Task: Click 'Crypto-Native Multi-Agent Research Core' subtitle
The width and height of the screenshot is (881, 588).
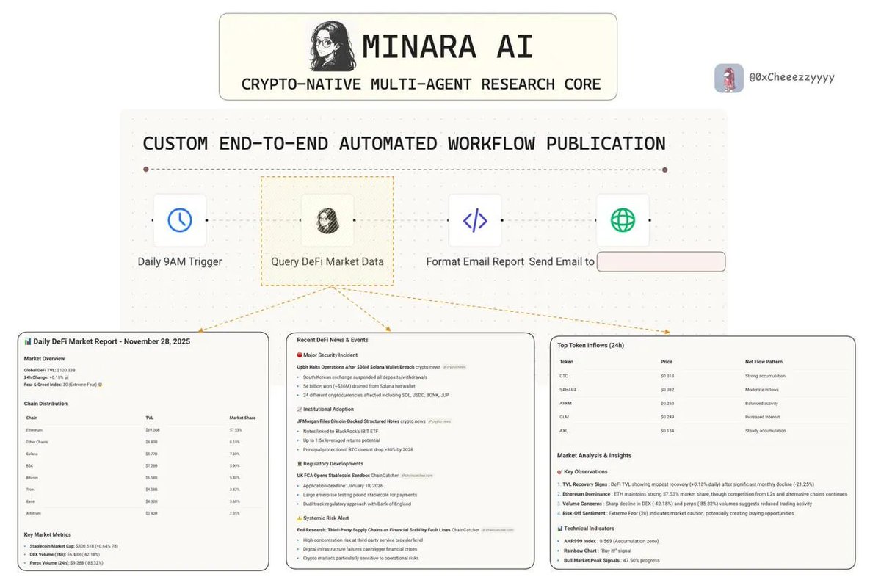Action: pos(421,84)
